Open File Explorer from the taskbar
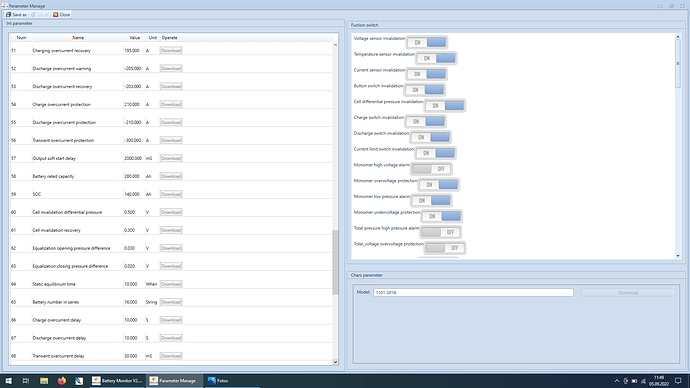The image size is (690, 388). pos(44,381)
